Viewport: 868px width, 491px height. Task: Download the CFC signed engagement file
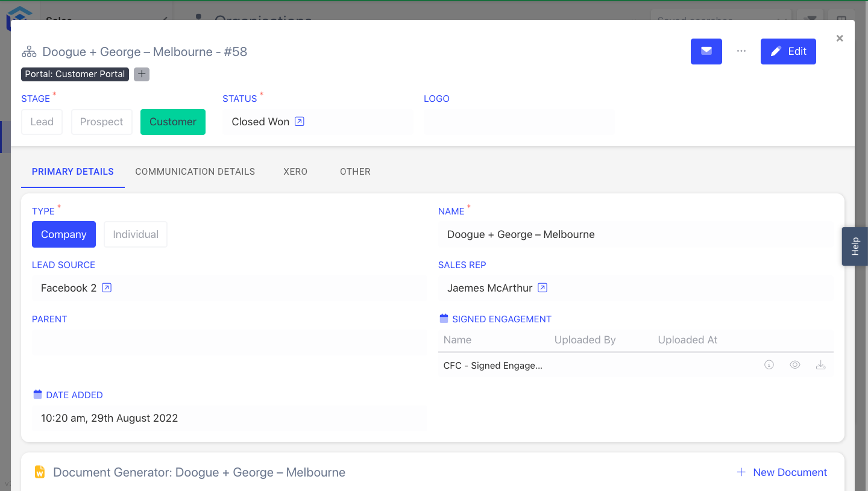click(x=820, y=364)
